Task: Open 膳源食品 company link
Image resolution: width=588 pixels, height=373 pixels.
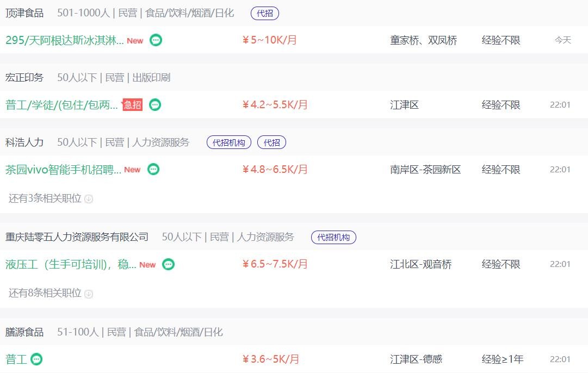Action: (24, 332)
